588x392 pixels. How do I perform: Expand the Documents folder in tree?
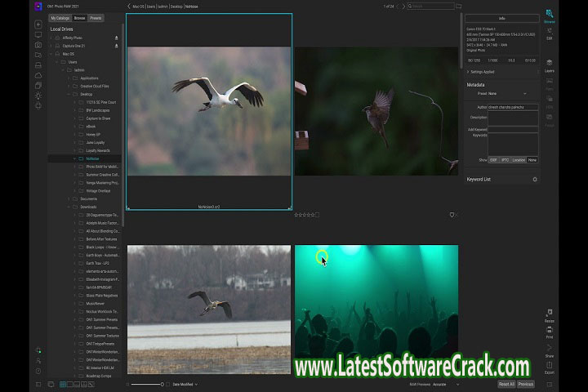click(69, 198)
